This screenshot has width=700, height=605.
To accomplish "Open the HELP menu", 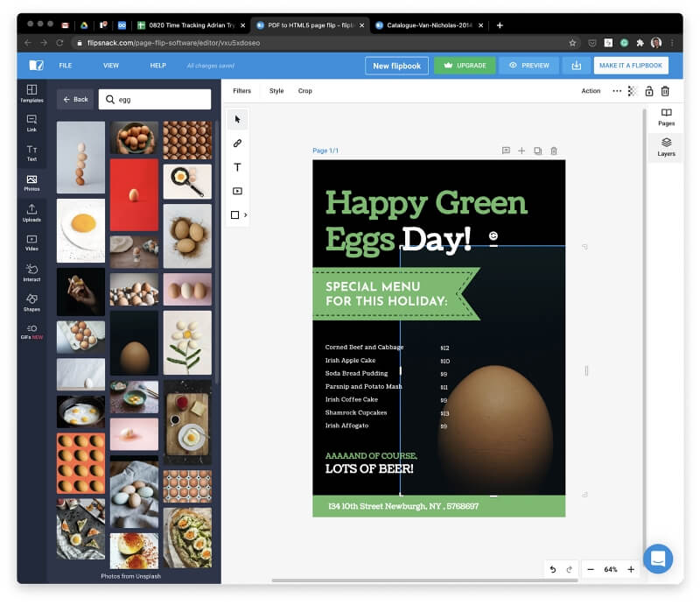I will pos(158,66).
